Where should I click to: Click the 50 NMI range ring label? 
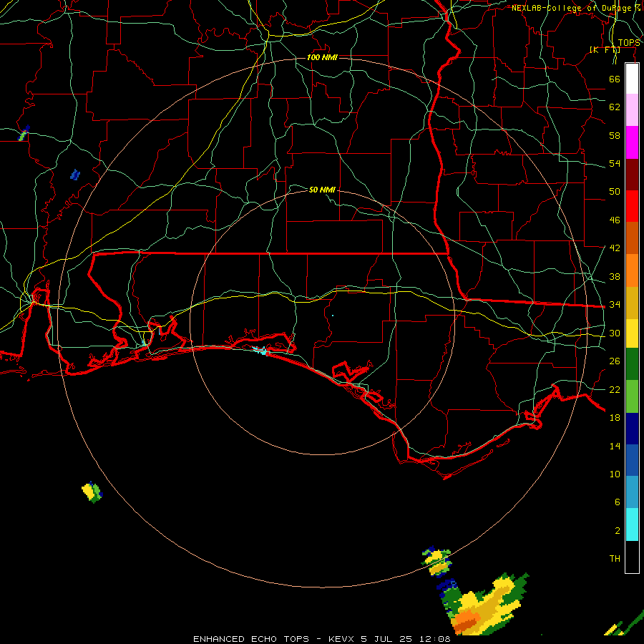click(322, 190)
